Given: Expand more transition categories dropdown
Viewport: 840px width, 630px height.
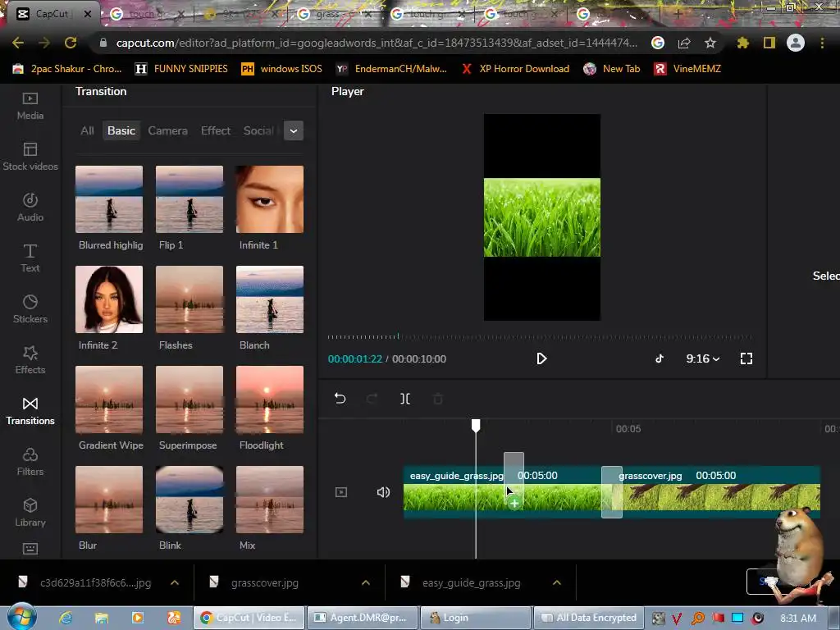Looking at the screenshot, I should [294, 130].
